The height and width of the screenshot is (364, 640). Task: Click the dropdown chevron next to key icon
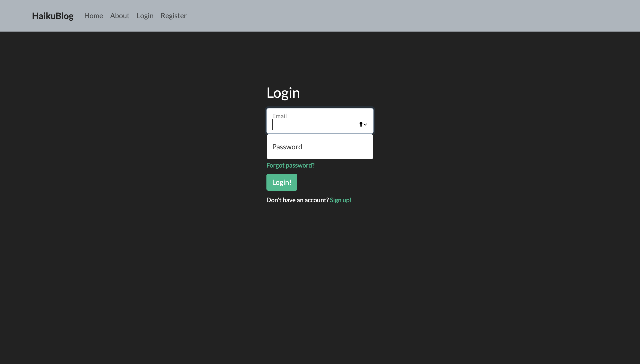[365, 124]
